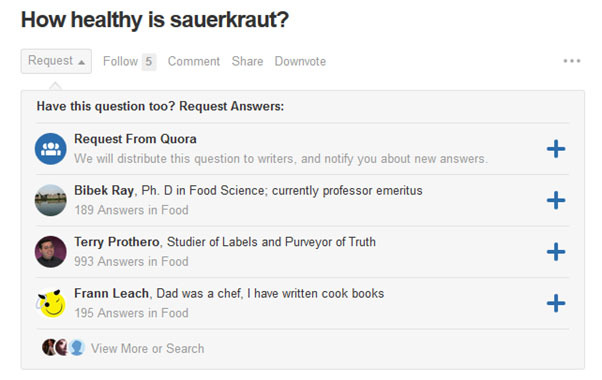Share the sauerkraut question
The width and height of the screenshot is (602, 380).
(x=247, y=61)
